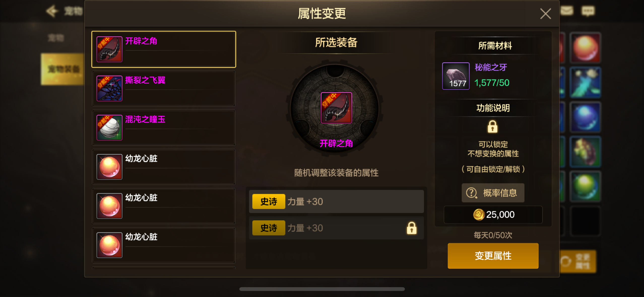Click the 秘能之牙 material icon

click(456, 76)
